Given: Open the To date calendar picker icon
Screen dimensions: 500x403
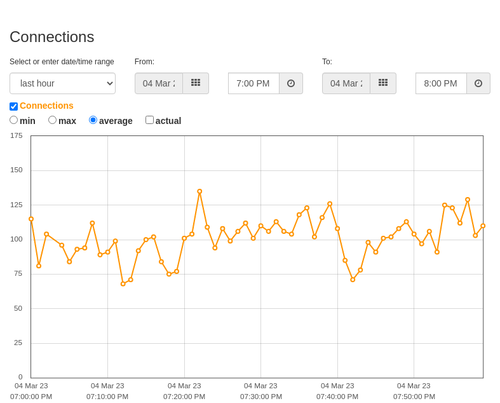Looking at the screenshot, I should point(383,83).
